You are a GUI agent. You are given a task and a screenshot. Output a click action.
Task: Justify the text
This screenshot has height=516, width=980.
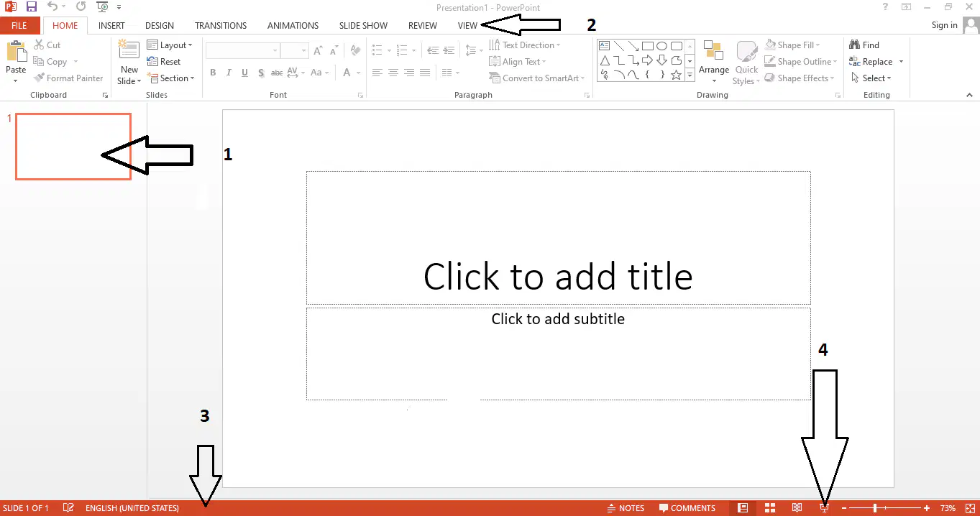click(x=424, y=73)
